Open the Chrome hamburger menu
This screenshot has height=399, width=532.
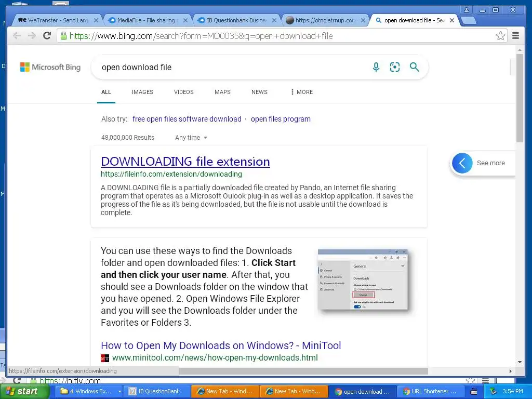(x=515, y=36)
